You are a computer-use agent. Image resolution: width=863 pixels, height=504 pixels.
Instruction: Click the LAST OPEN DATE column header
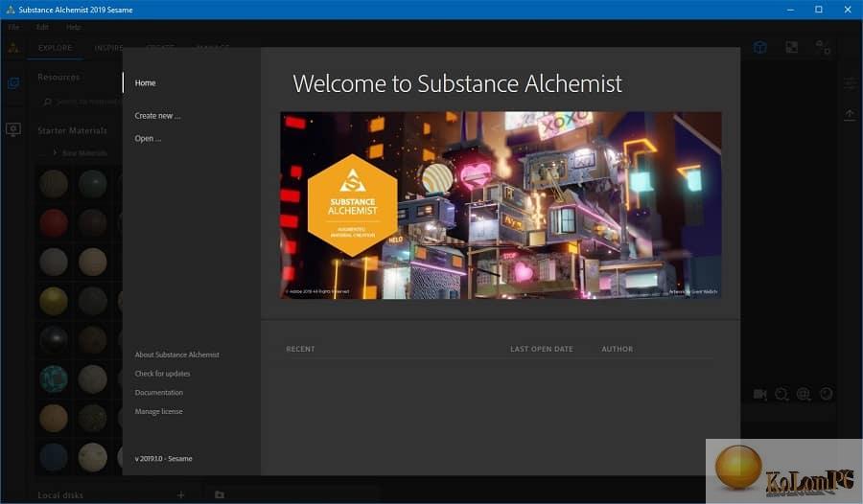coord(542,349)
